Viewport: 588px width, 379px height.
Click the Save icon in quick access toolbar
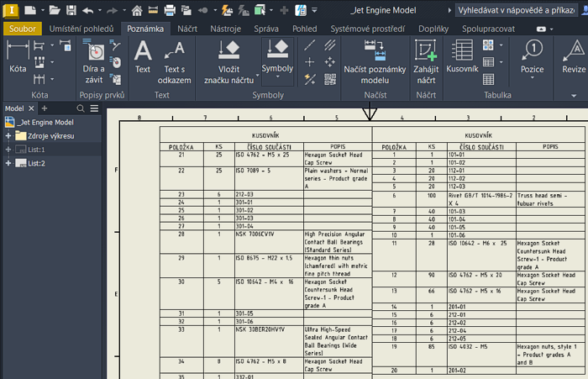click(71, 11)
